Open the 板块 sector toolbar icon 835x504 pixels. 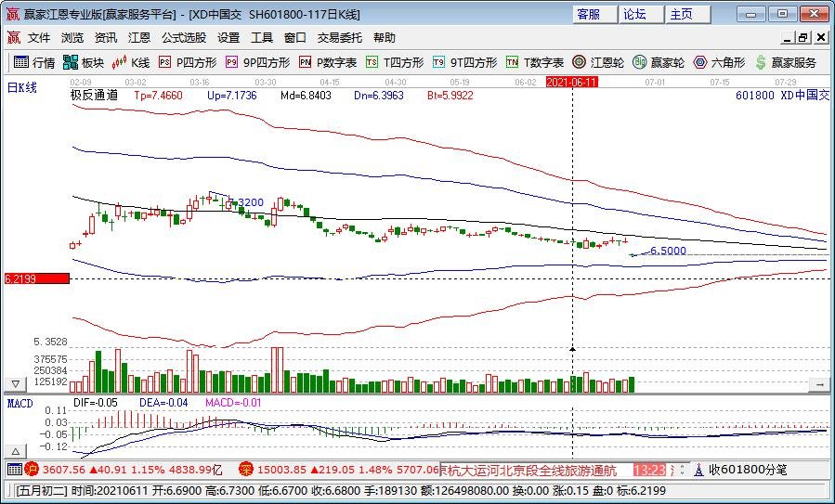[x=83, y=63]
